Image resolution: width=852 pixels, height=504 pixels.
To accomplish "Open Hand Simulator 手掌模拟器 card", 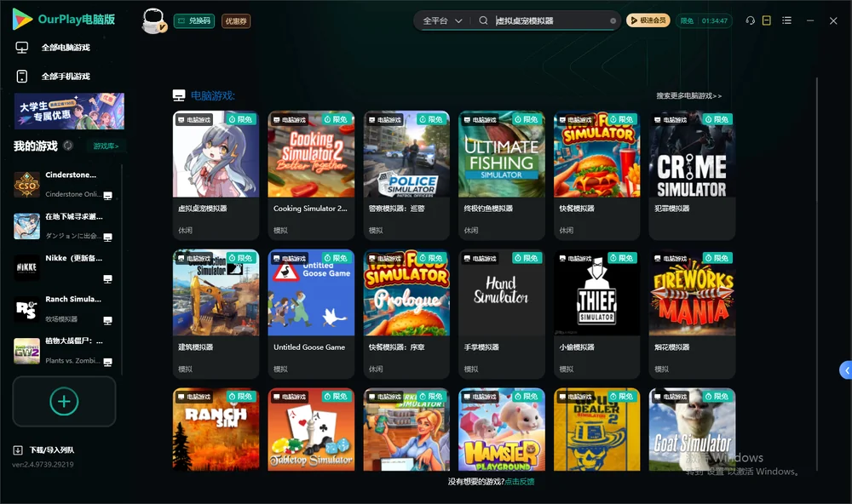I will (x=502, y=314).
